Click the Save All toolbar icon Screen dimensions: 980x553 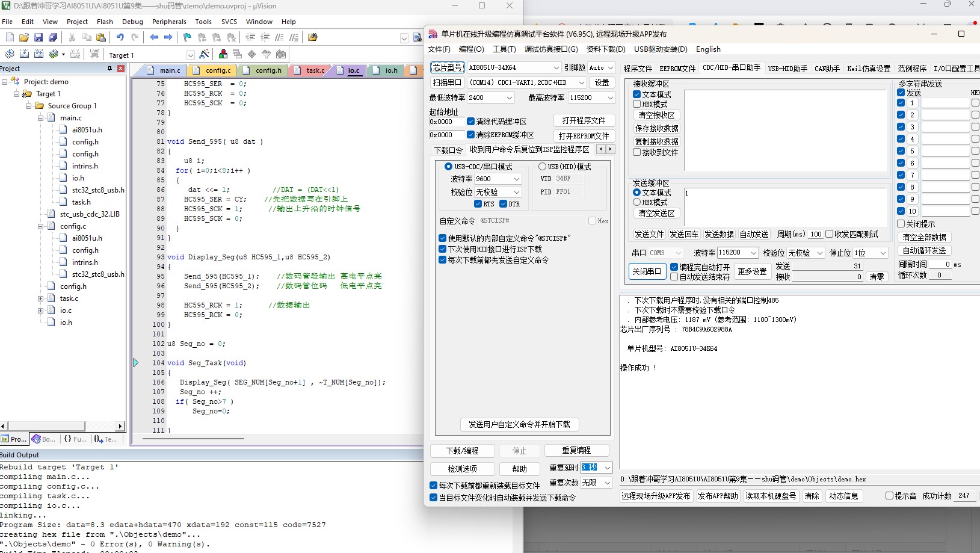tap(53, 37)
